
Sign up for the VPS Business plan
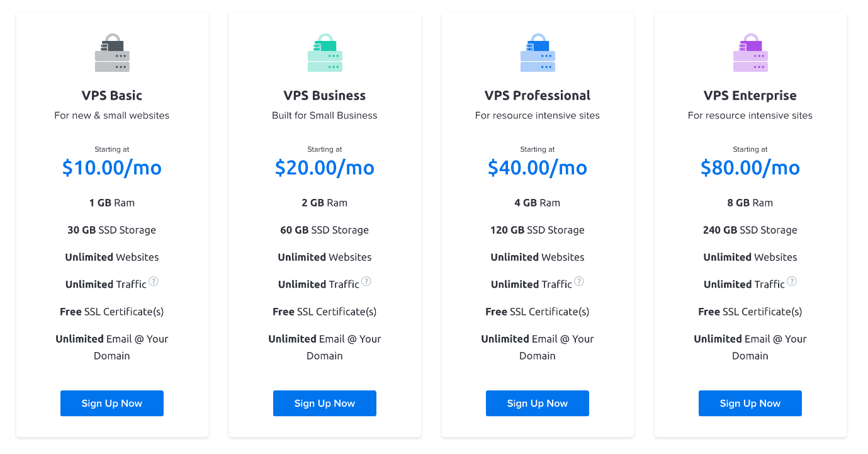325,404
